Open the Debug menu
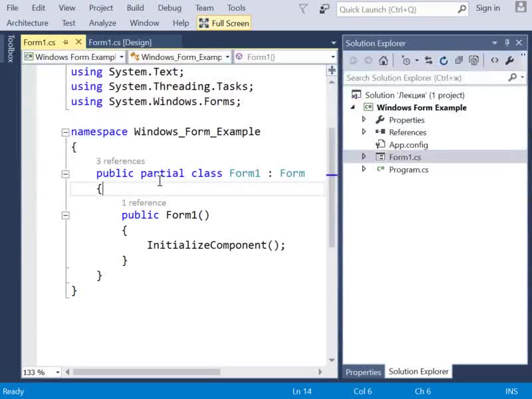This screenshot has width=532, height=399. point(170,8)
